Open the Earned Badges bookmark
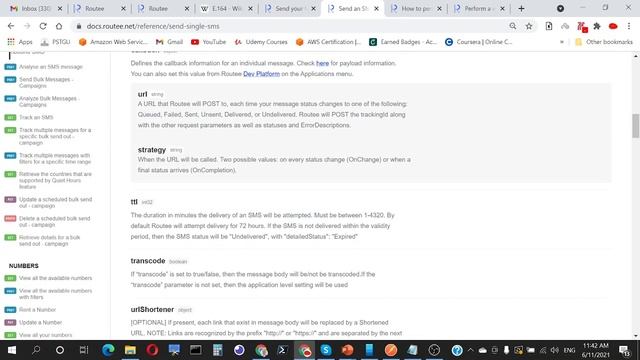The image size is (640, 360). tap(403, 42)
